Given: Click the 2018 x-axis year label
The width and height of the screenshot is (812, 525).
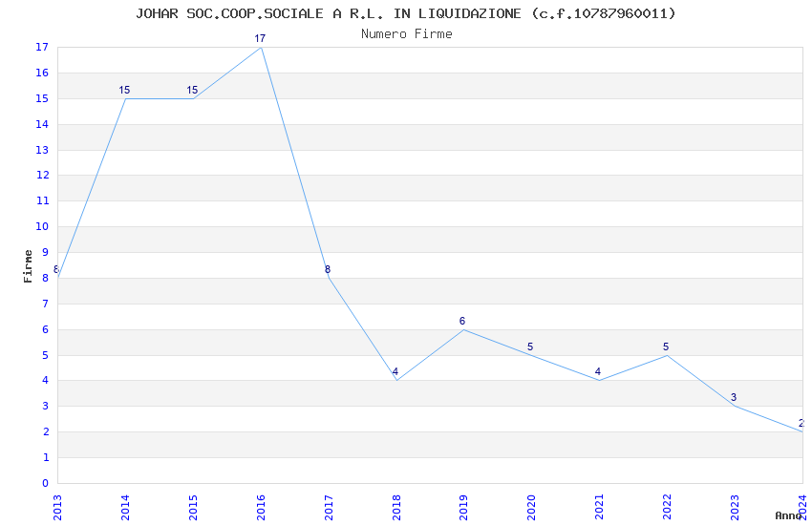Looking at the screenshot, I should [396, 508].
